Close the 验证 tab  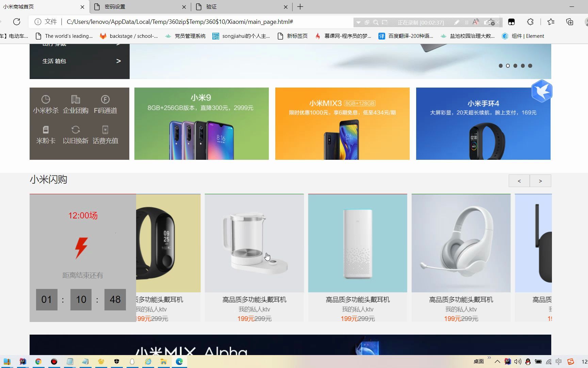(285, 7)
